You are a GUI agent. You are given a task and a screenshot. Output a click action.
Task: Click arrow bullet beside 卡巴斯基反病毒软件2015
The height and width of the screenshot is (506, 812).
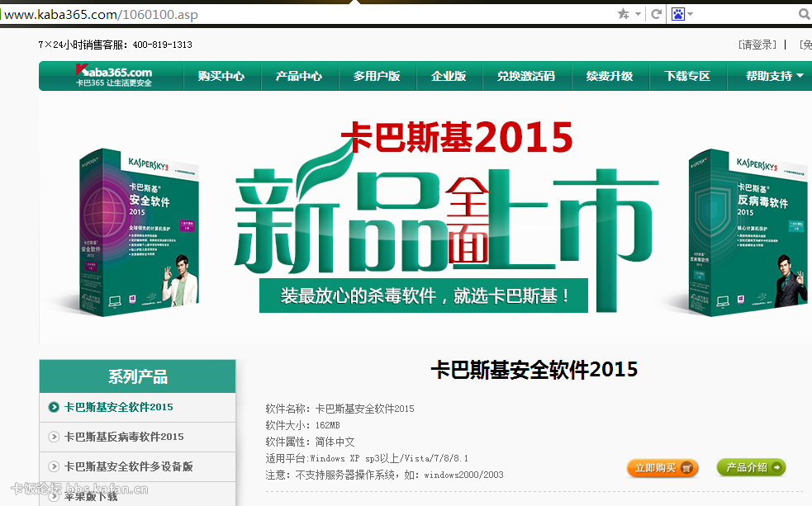[54, 437]
